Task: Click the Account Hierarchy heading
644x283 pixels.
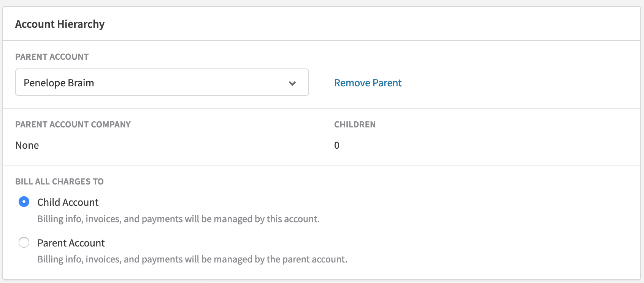Action: point(60,24)
